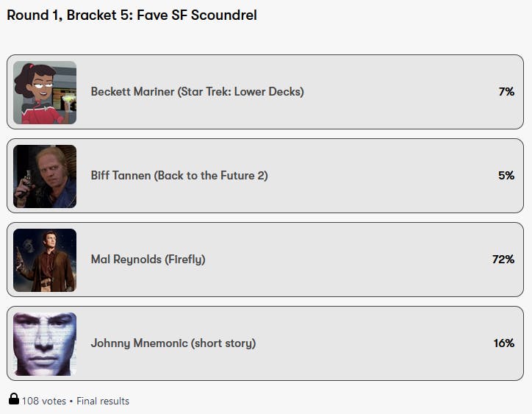Click the Mal Reynolds (Firefly) option text

coord(148,260)
